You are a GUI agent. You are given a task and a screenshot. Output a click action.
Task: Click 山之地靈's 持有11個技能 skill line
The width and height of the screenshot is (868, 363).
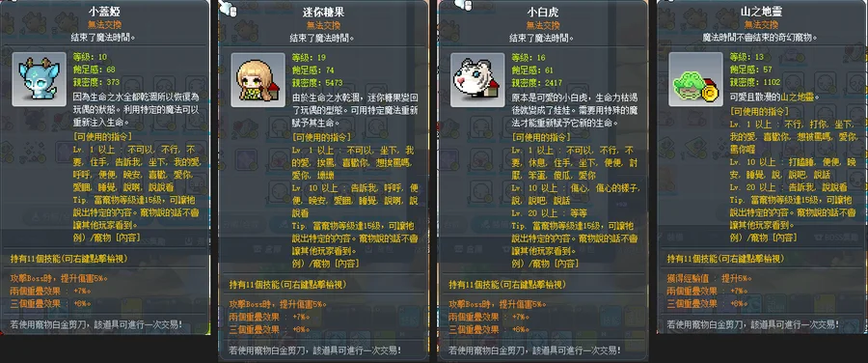pos(725,259)
